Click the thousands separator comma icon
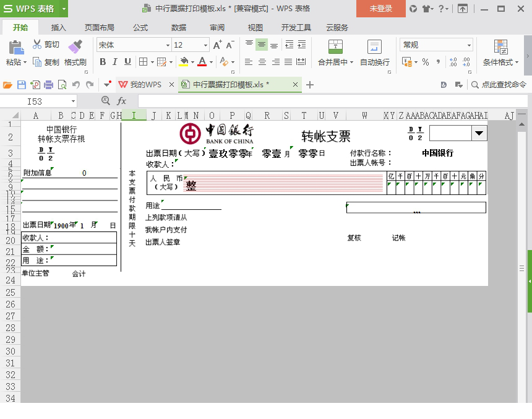532x419 pixels. 439,62
